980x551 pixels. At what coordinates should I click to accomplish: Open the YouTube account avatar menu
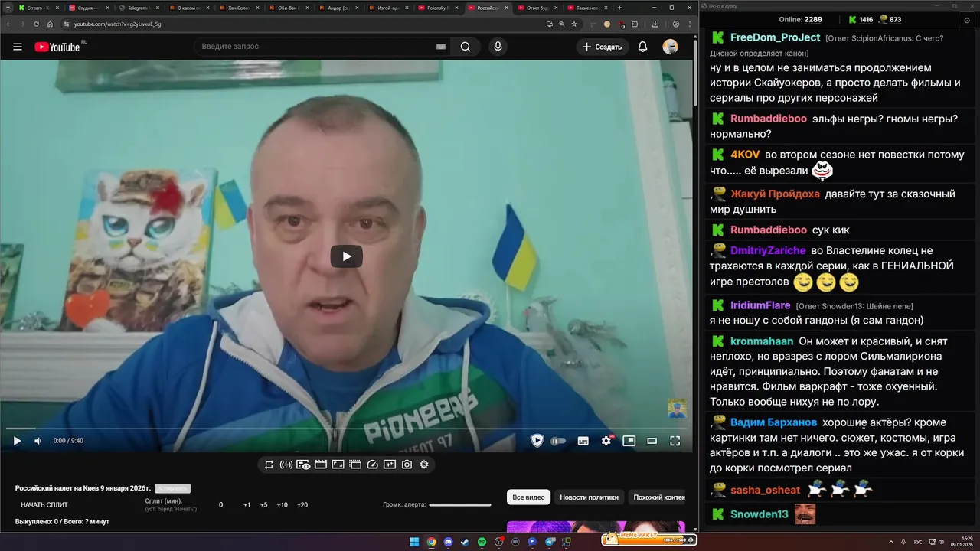pos(670,47)
